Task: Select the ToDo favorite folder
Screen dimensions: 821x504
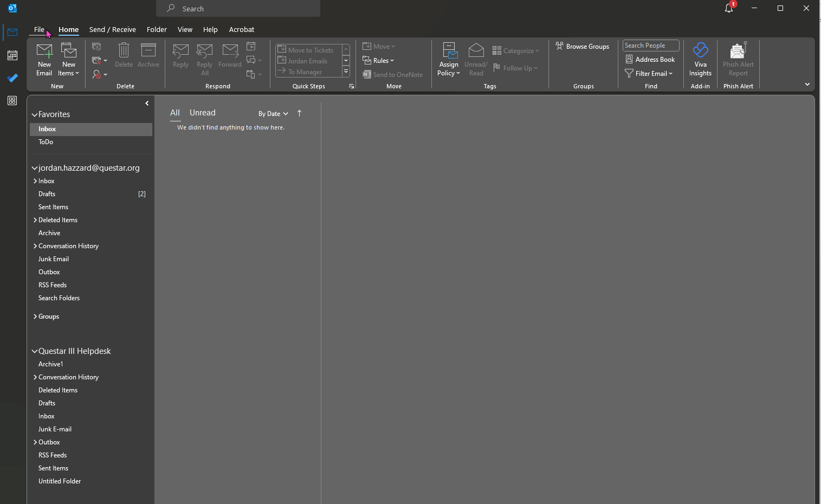Action: coord(91,142)
